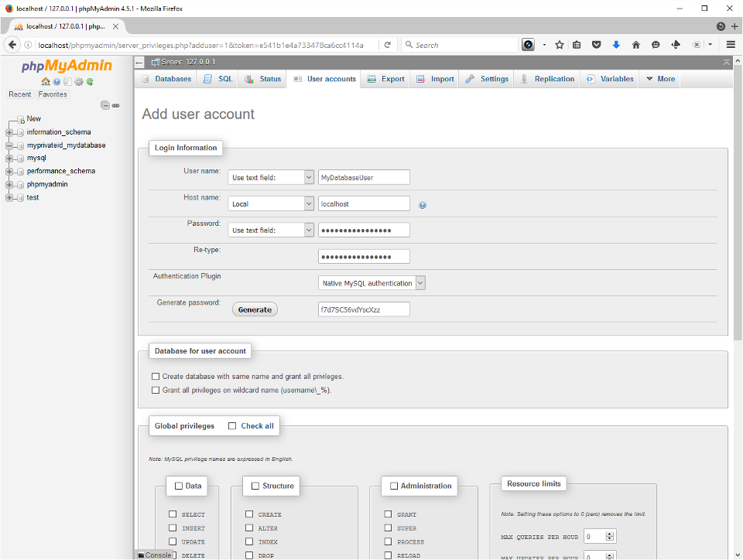This screenshot has height=560, width=743.
Task: Increase the MAX QUERIES PER HOUR stepper
Action: coord(610,534)
